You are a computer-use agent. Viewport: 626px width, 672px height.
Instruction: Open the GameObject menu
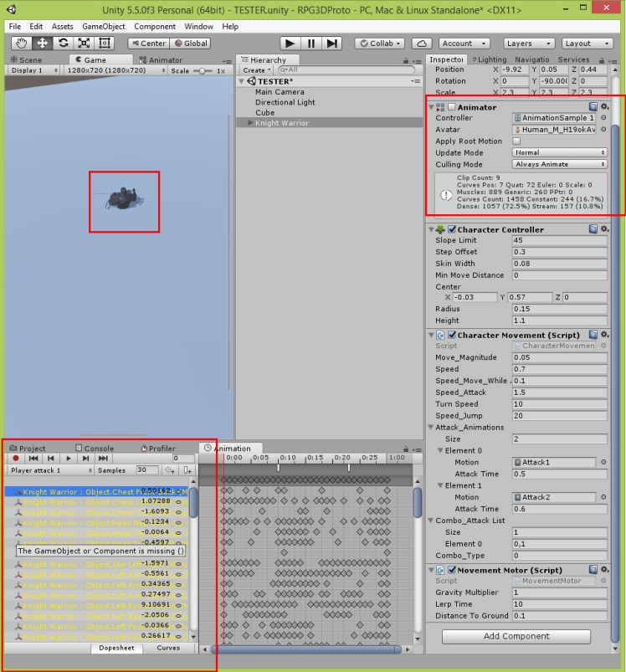(x=103, y=27)
